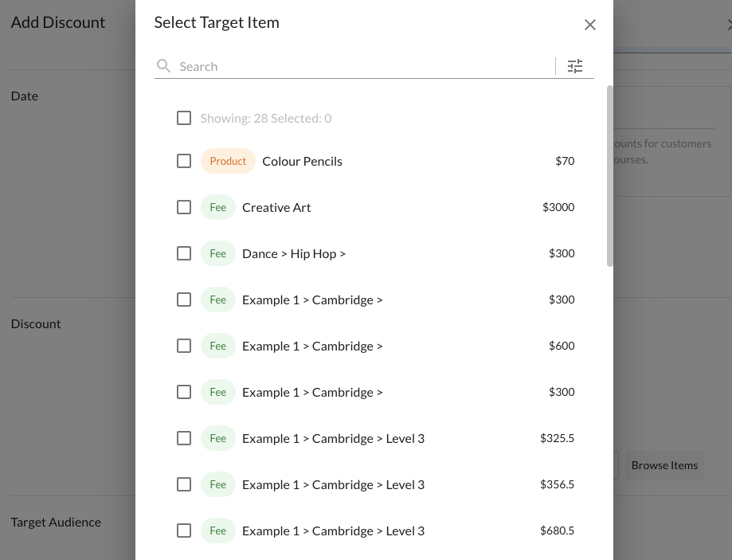
Task: Click the Fee badge beside Dance Hip Hop
Action: pos(217,253)
